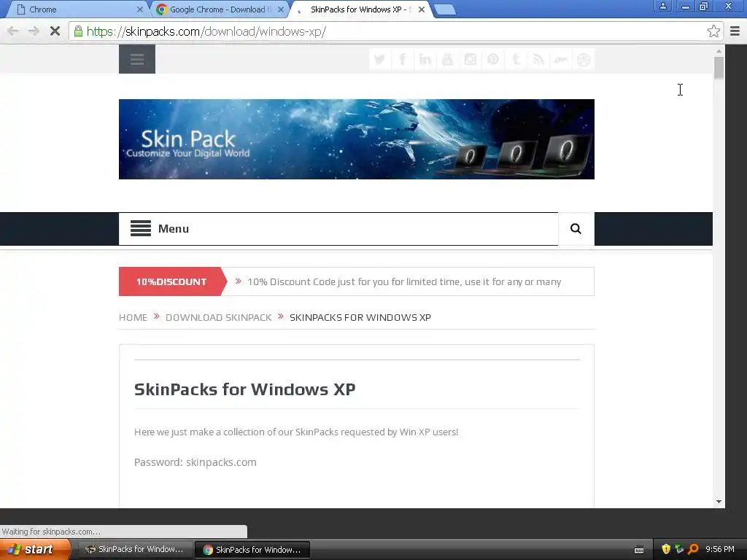Viewport: 747px width, 560px height.
Task: Open the Tumblr social icon
Action: [x=516, y=60]
